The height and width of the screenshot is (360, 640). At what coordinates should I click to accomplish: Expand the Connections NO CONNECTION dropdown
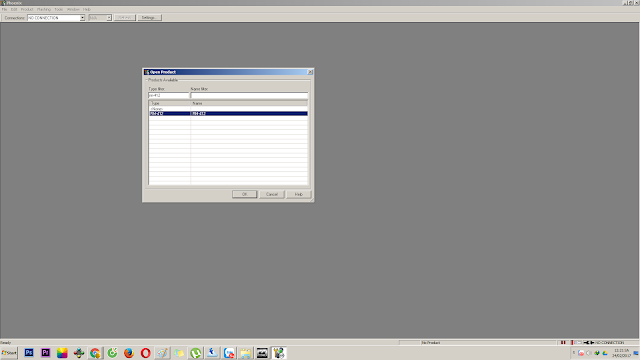82,18
